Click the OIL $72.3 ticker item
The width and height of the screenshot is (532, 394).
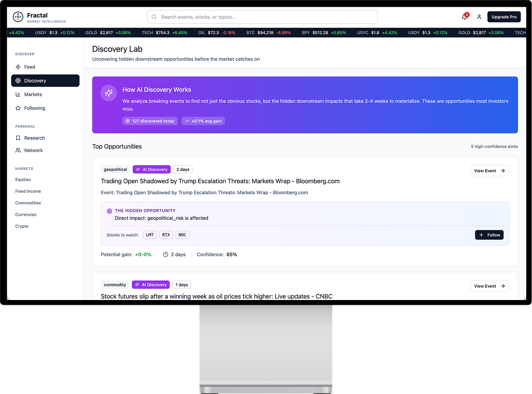coord(217,33)
